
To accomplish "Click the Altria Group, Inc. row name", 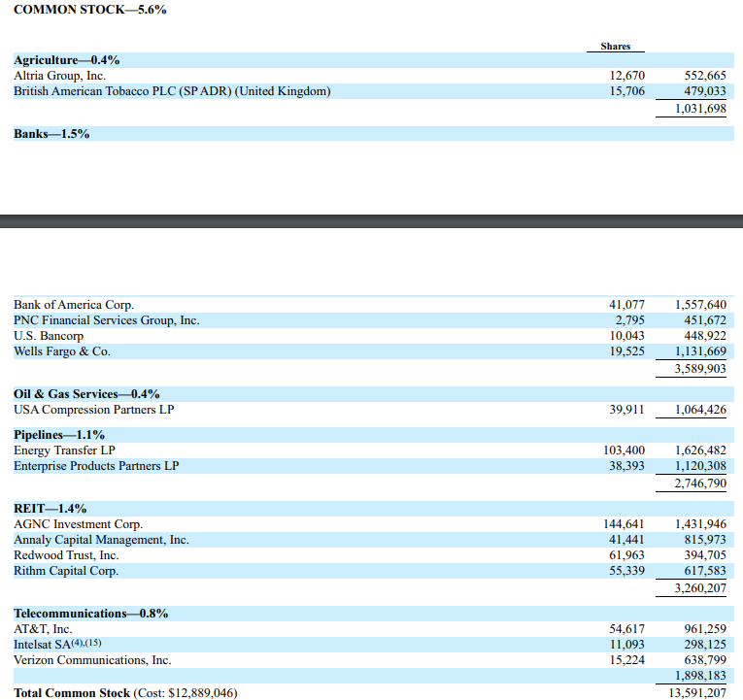I will point(59,76).
